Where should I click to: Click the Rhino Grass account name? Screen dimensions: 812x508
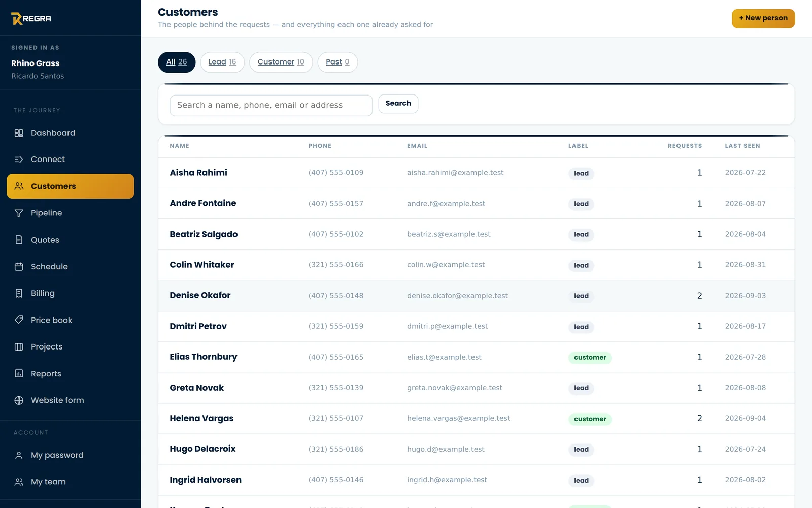[36, 63]
